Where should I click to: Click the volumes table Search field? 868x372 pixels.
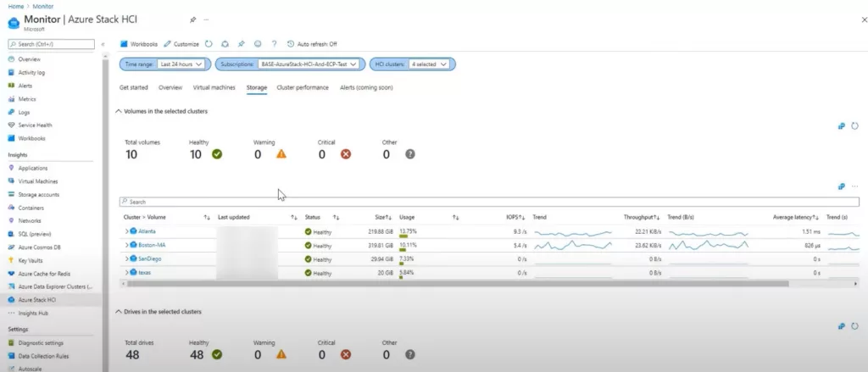[489, 202]
